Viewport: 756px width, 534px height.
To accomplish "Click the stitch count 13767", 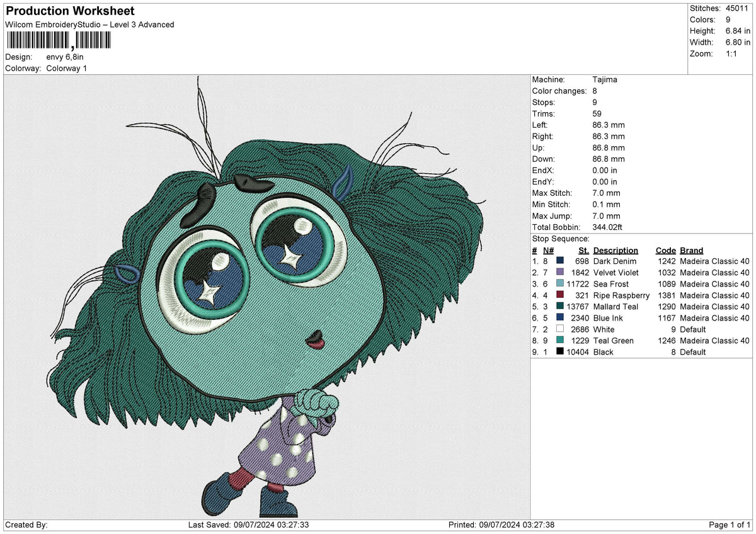I will click(578, 306).
